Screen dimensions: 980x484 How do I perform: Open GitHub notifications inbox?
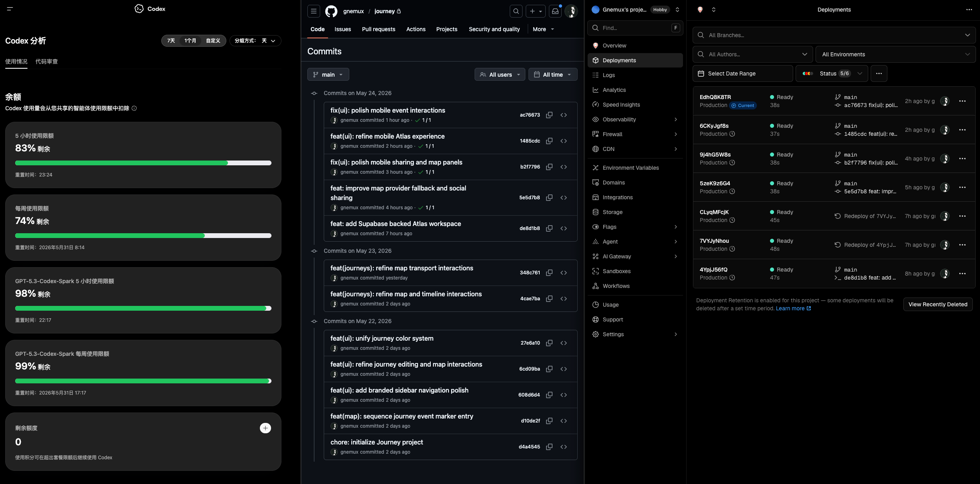pos(555,11)
